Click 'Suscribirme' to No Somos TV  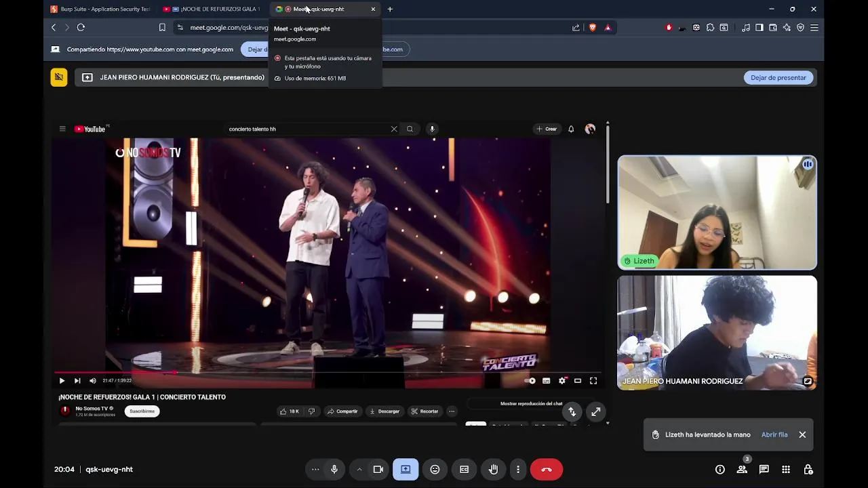tap(142, 411)
